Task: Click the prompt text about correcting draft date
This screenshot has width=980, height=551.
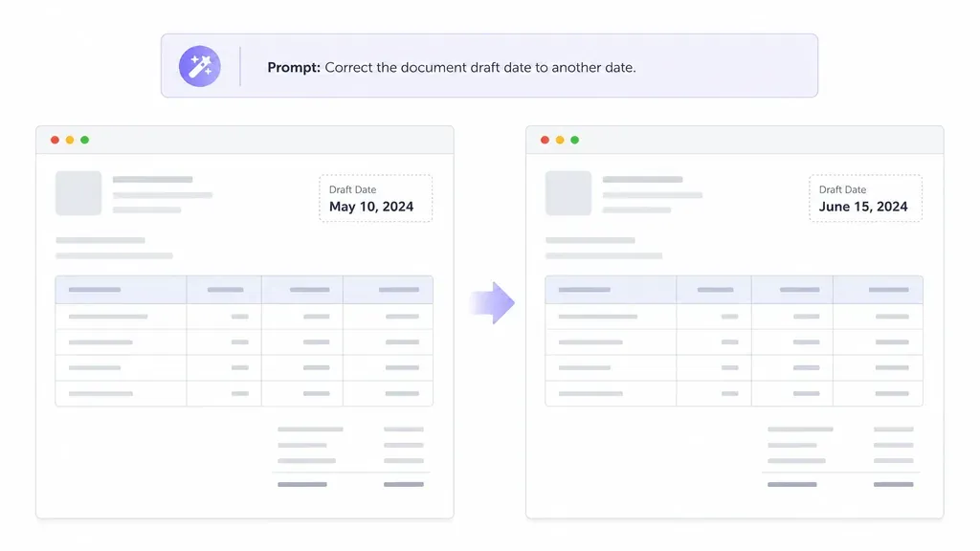Action: 452,68
